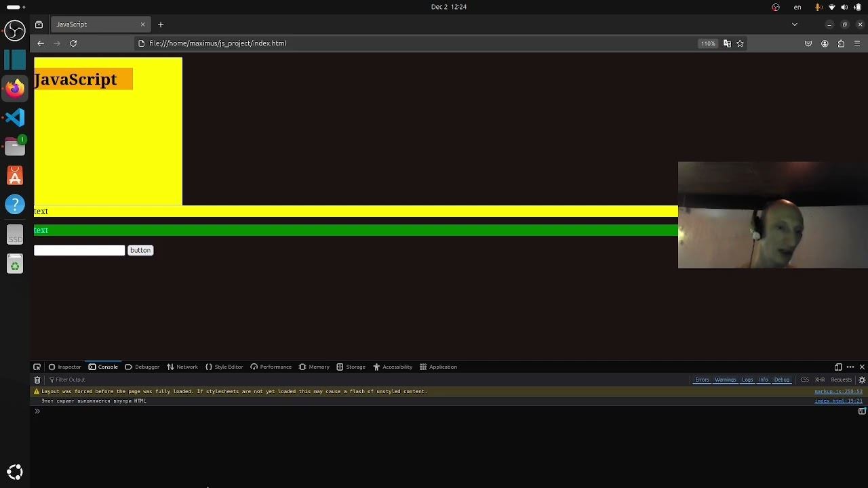Open DevTools customize three-dot menu
Viewport: 868px width, 488px height.
850,367
